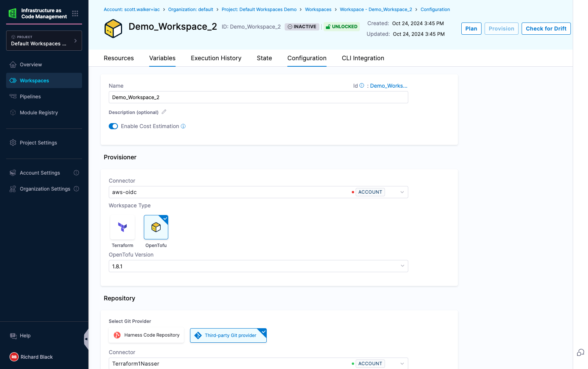The height and width of the screenshot is (369, 588).
Task: Click the Provision button
Action: [x=501, y=29]
